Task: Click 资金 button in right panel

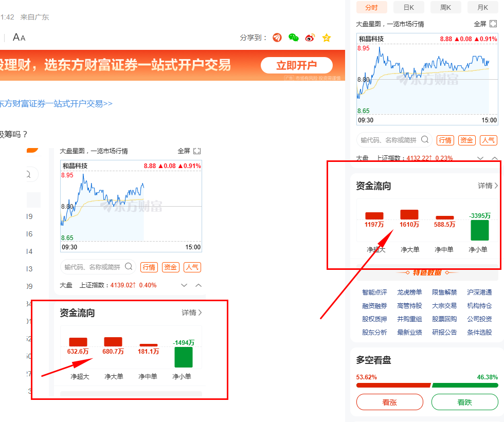Action: [467, 140]
